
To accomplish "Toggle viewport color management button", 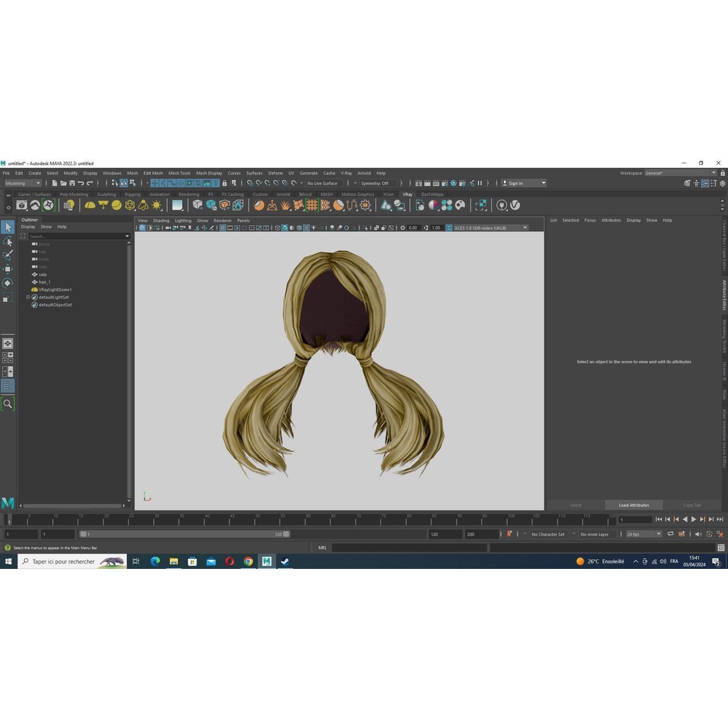I will 449,228.
